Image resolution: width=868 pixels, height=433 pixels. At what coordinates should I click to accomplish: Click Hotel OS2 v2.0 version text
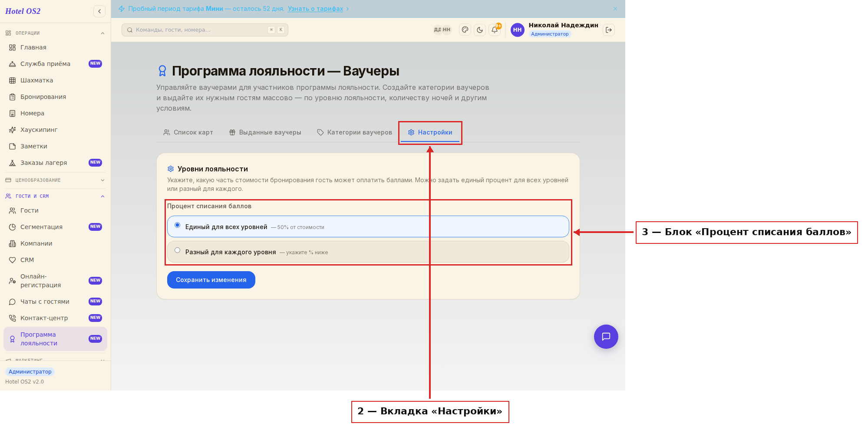pyautogui.click(x=24, y=382)
